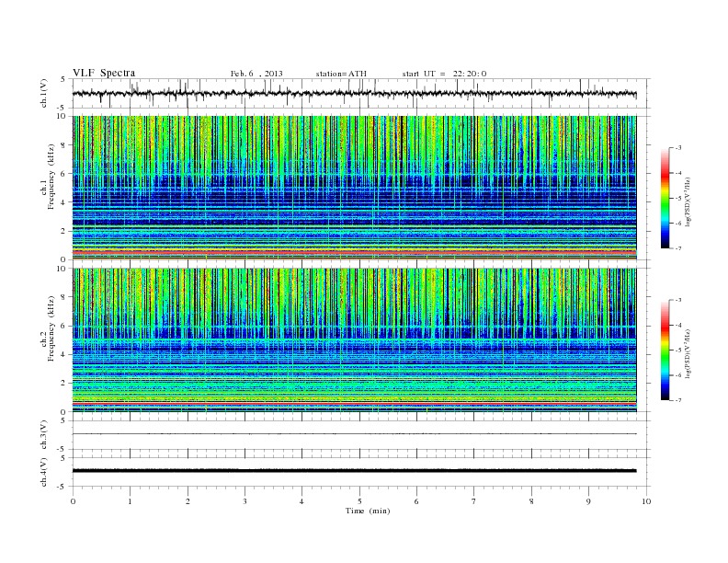This screenshot has width=728, height=563.
Task: Click the "4" kHz tick of ch.2 spectrogram
Action: 63,354
